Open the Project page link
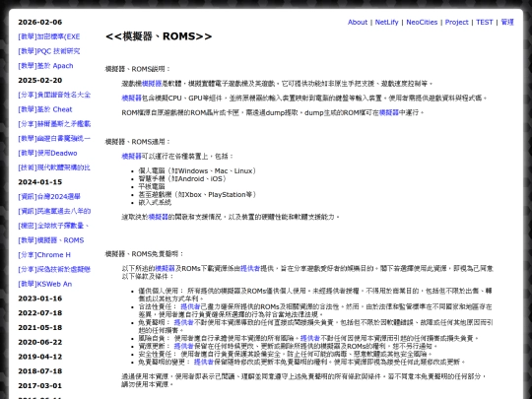Screen dimensions: 532x399 (x=457, y=22)
